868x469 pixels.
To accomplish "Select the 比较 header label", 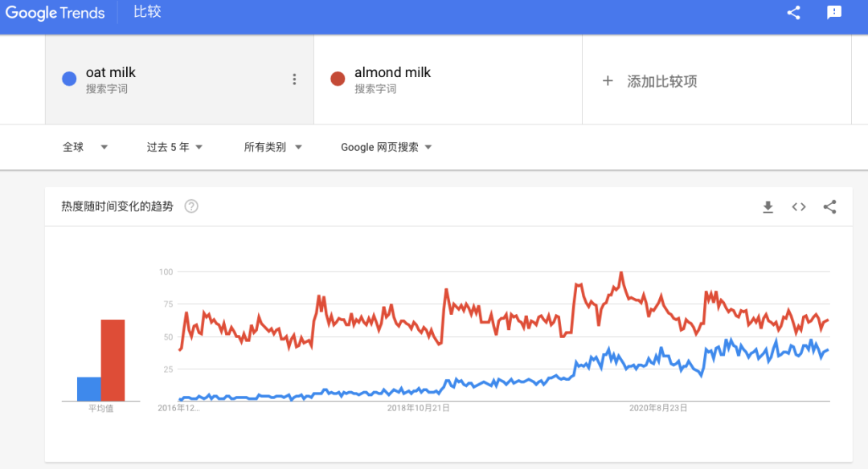I will click(x=147, y=11).
